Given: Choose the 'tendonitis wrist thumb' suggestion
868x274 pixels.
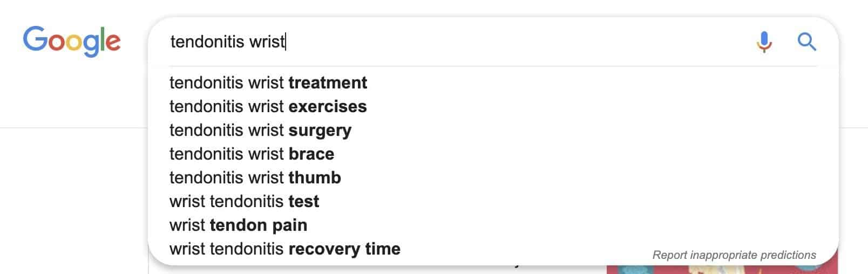Looking at the screenshot, I should pos(255,178).
